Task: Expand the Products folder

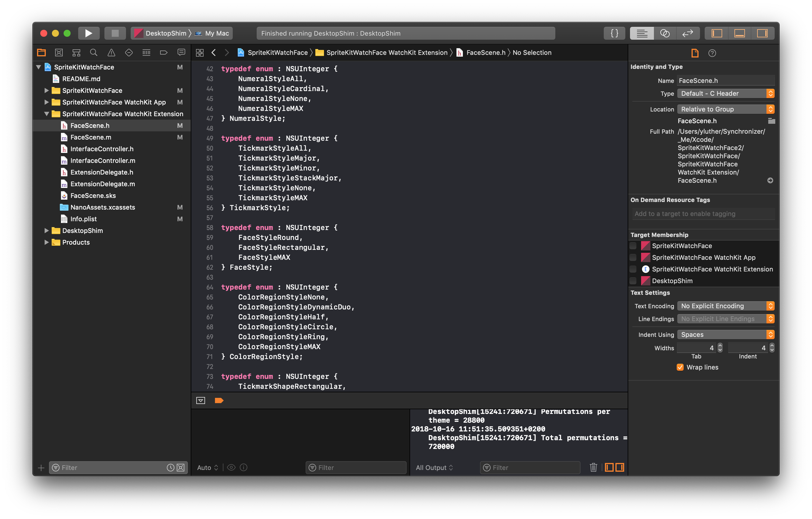Action: (x=47, y=242)
